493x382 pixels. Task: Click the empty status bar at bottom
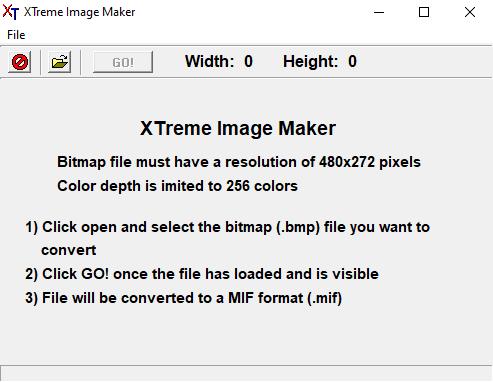[246, 374]
